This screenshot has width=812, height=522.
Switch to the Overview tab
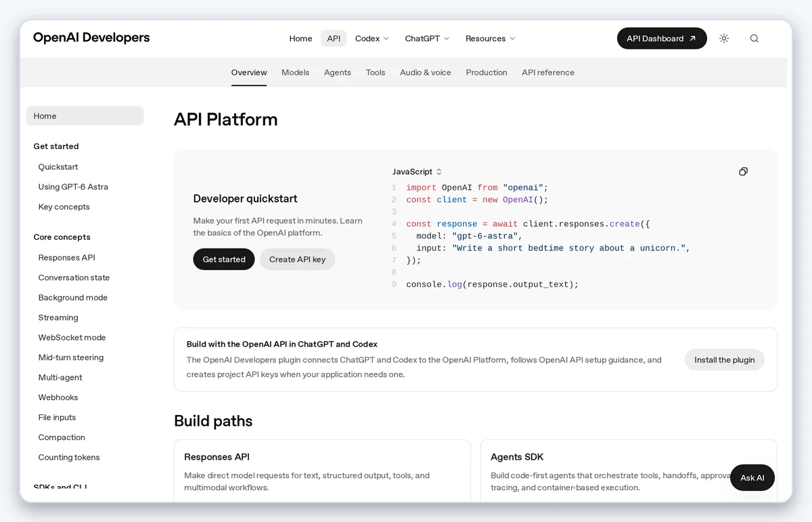(249, 72)
